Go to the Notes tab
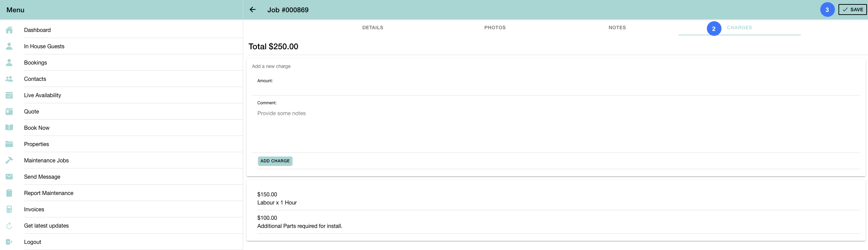Image resolution: width=868 pixels, height=250 pixels. point(617,28)
